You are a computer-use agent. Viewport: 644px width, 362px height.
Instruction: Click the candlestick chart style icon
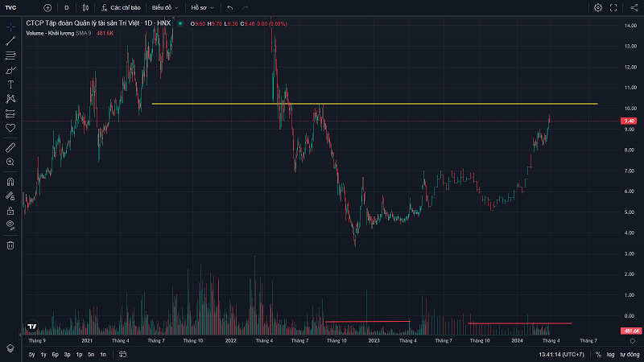pyautogui.click(x=85, y=7)
